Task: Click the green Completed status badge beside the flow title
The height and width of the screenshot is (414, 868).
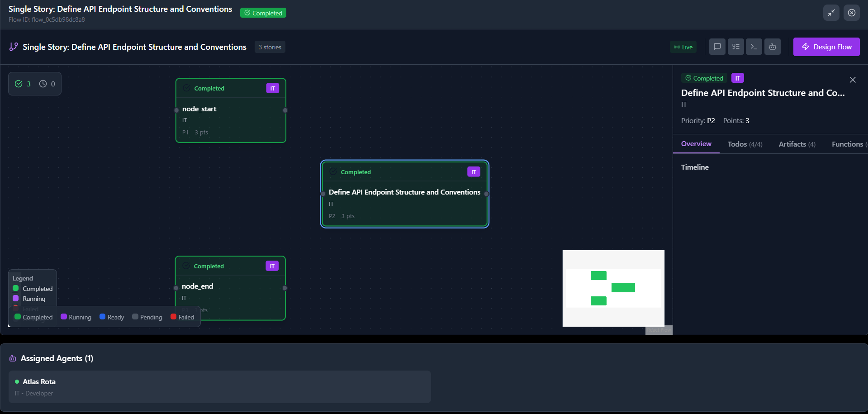Action: (263, 13)
